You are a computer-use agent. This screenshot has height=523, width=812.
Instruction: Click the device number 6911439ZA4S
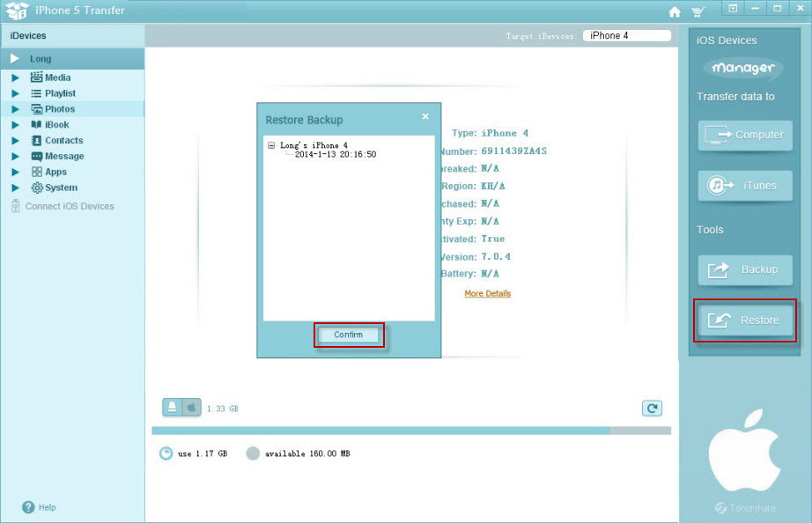pos(513,151)
